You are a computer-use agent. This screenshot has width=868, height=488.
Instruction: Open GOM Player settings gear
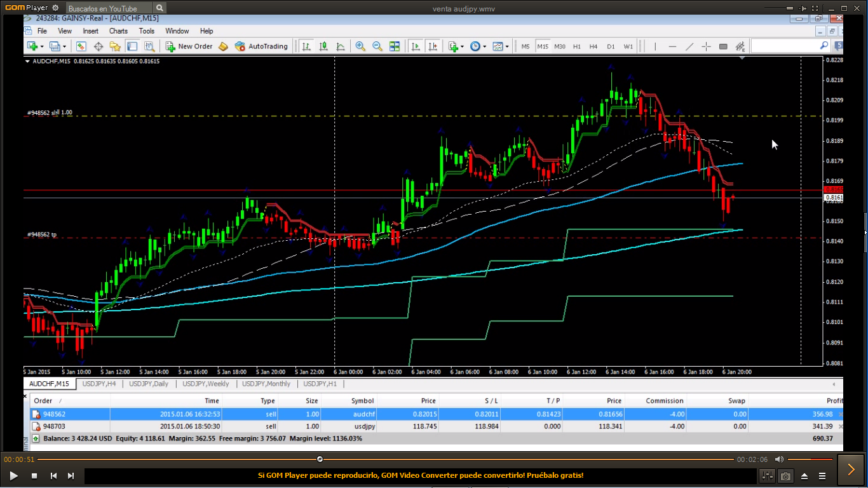[55, 8]
